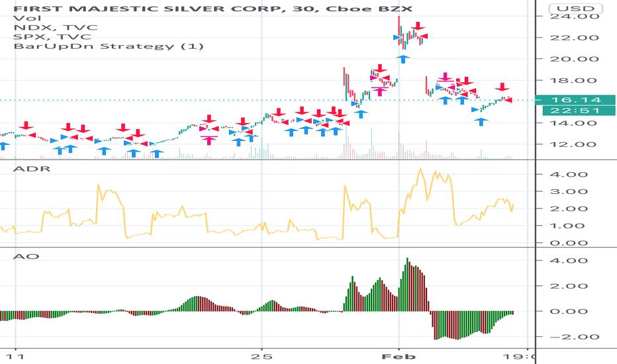Click the red sell arrow above the 22.00 peak candles

(418, 26)
